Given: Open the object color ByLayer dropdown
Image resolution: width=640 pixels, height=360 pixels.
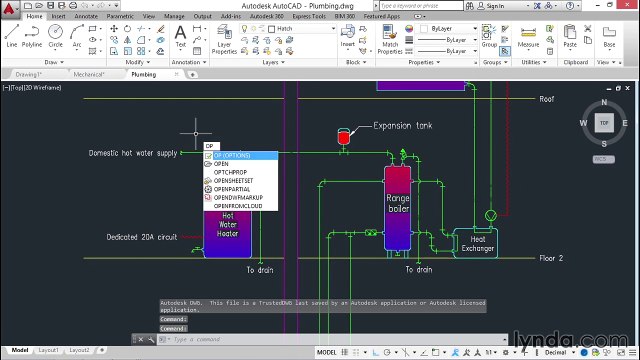Looking at the screenshot, I should (475, 29).
